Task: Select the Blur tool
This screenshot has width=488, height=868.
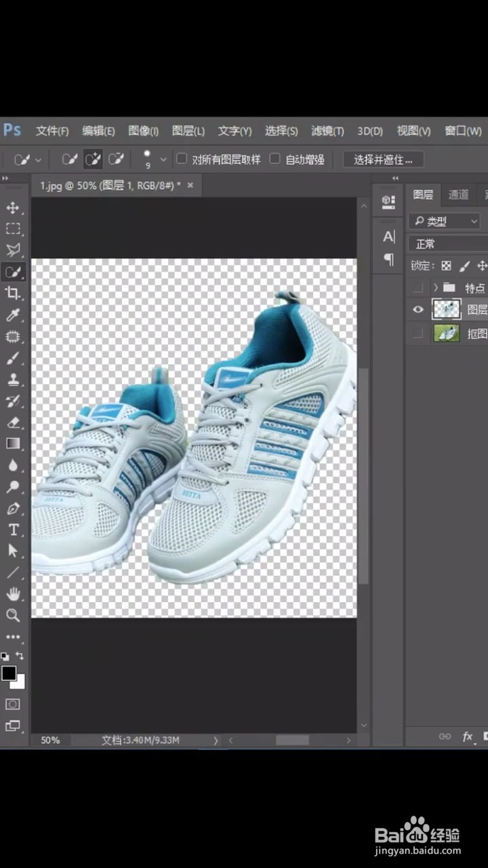Action: point(13,465)
